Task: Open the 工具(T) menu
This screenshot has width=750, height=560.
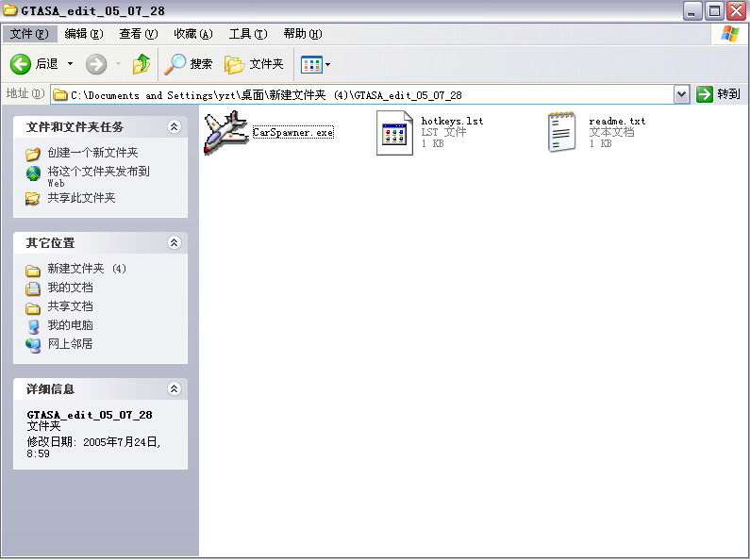Action: click(x=246, y=34)
